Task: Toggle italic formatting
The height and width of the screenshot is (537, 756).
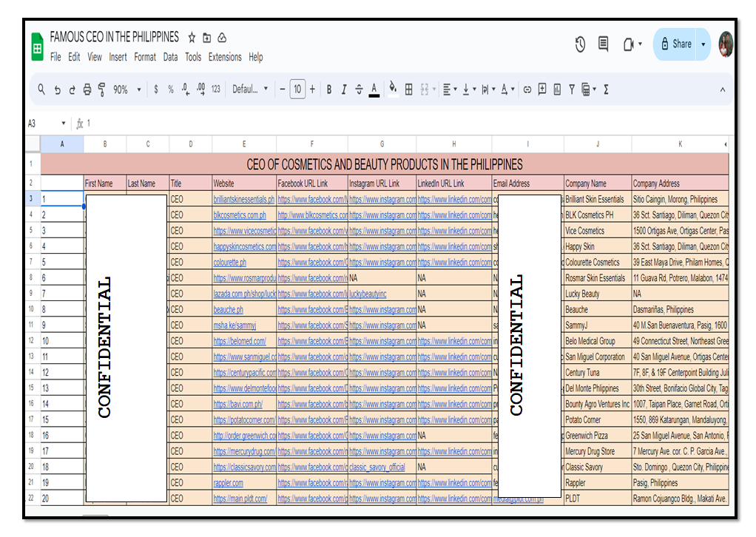Action: [344, 89]
